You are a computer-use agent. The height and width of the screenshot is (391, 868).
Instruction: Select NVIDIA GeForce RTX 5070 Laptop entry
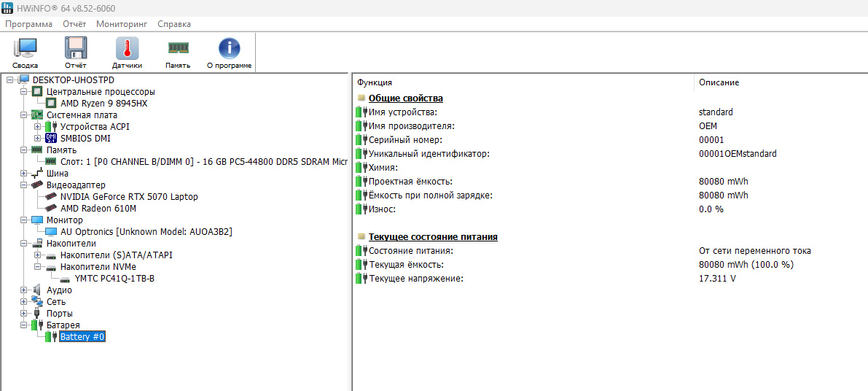(x=129, y=197)
